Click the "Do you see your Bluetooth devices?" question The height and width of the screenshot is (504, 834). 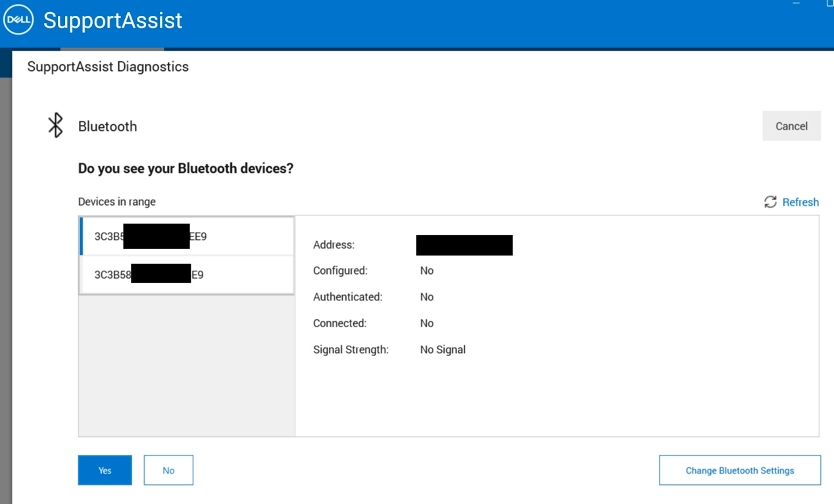click(x=185, y=168)
